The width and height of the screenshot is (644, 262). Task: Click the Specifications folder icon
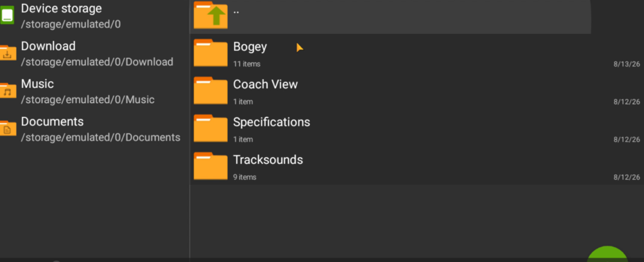[210, 128]
